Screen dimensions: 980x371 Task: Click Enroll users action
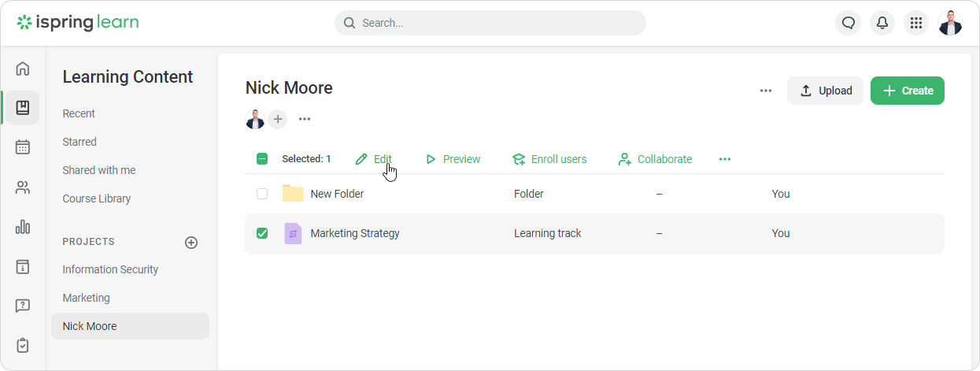(549, 159)
